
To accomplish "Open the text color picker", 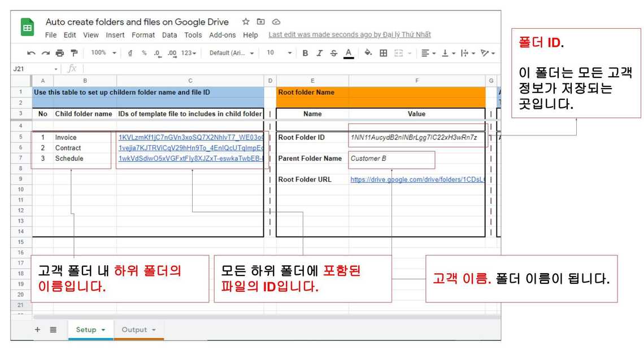I will [x=349, y=53].
